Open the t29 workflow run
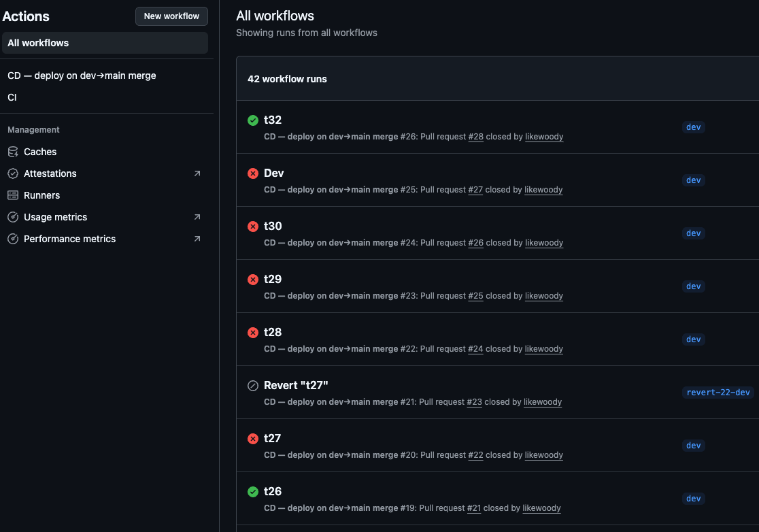 [x=273, y=279]
